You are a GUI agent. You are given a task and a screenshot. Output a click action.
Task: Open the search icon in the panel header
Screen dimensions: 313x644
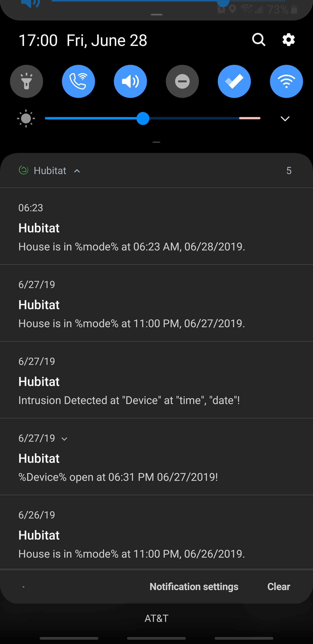258,40
